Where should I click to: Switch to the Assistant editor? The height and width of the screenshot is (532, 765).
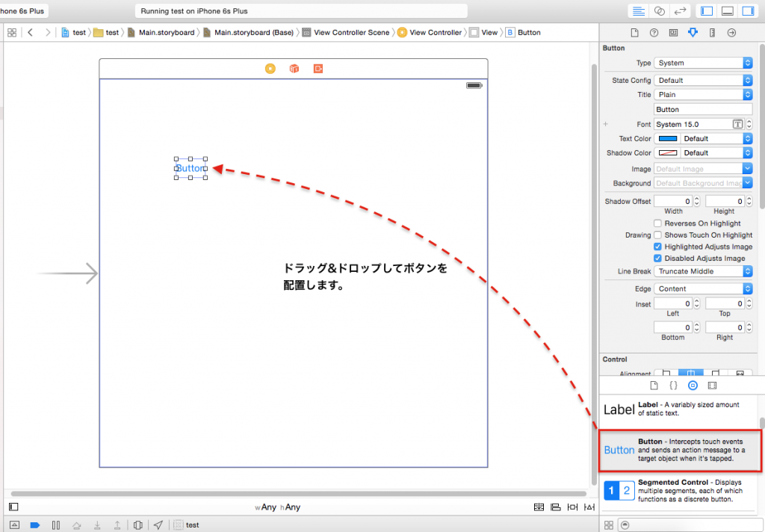(660, 11)
